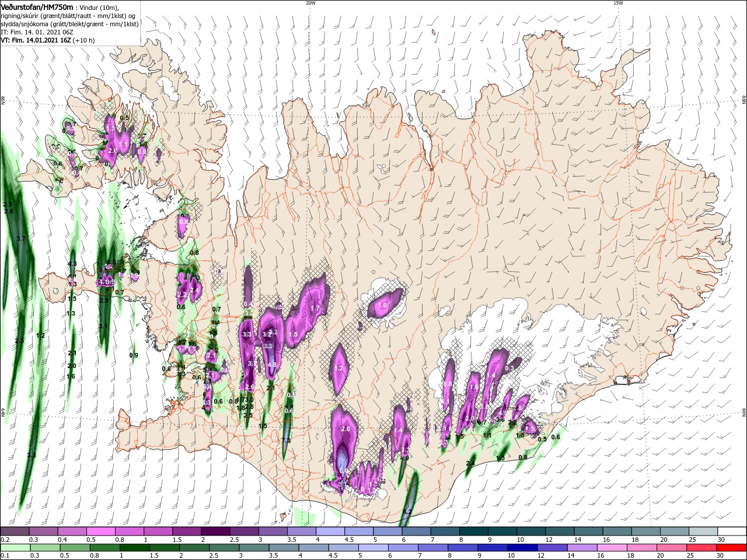Click the 4.8 snowfall value on the map
This screenshot has width=747, height=560.
pos(272,365)
